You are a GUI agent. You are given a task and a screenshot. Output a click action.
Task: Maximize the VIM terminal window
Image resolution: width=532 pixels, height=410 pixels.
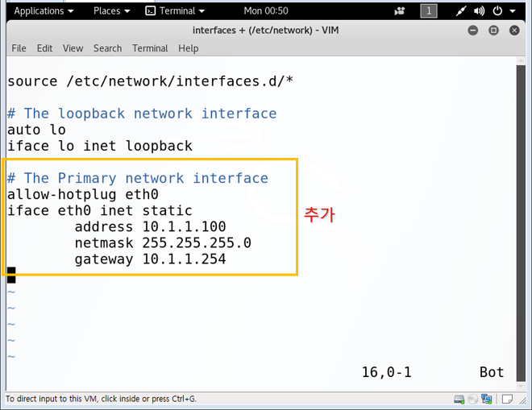tap(493, 31)
